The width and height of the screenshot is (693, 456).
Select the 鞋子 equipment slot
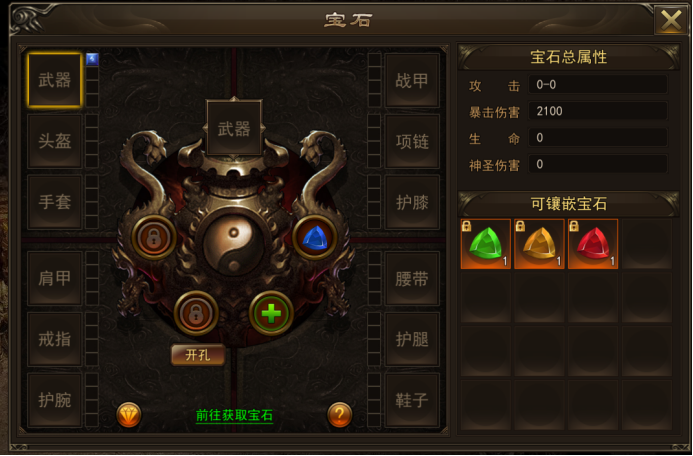[412, 400]
